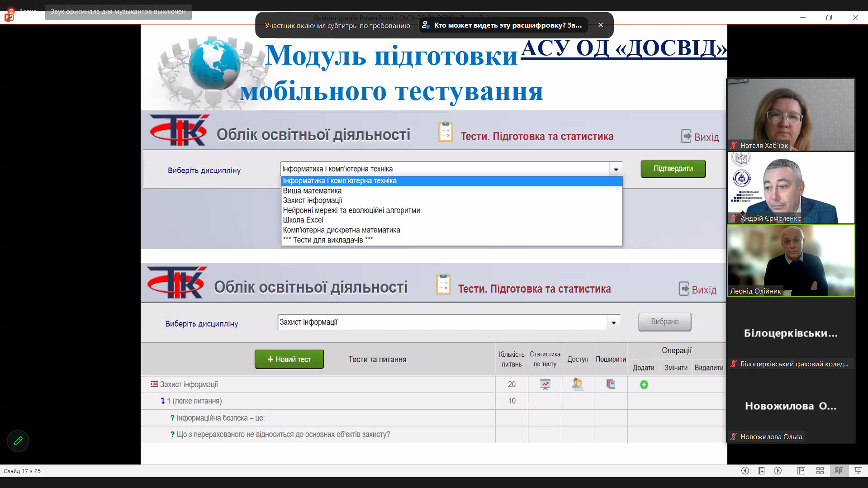Click Леонід Олійник video thumbnail

coord(791,261)
